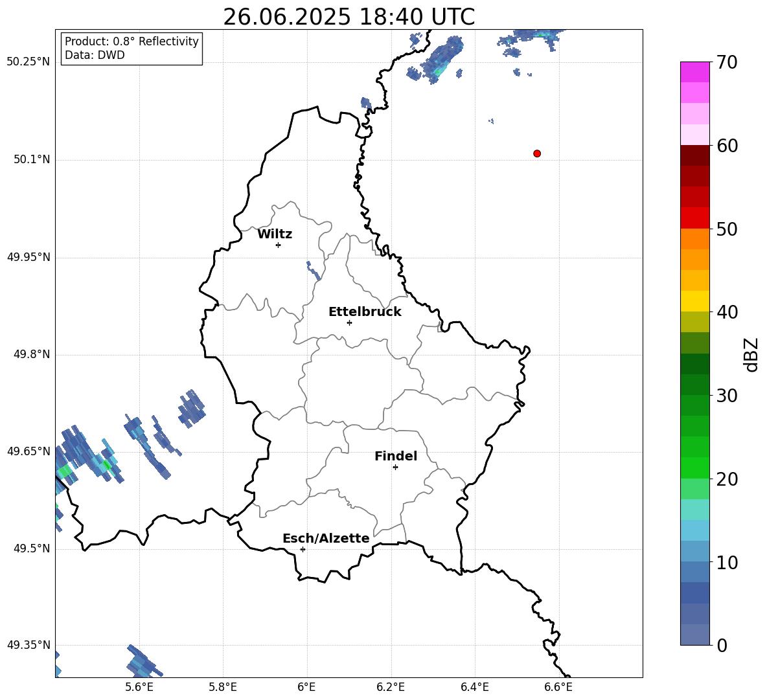Click the Ettelbruck city label
The image size is (767, 700).
pos(365,312)
